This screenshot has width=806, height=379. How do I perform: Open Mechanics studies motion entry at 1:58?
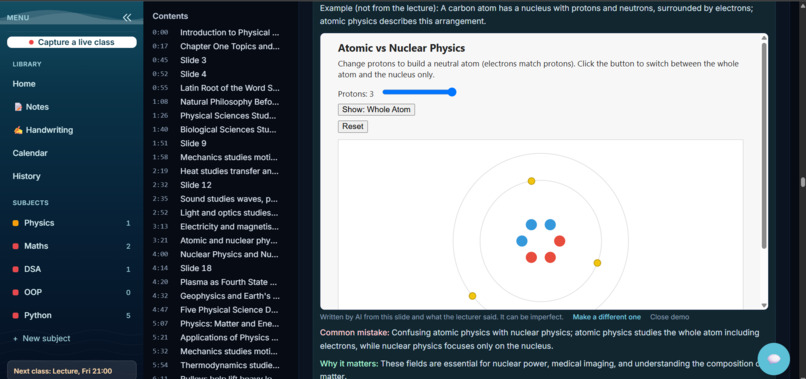[x=216, y=157]
